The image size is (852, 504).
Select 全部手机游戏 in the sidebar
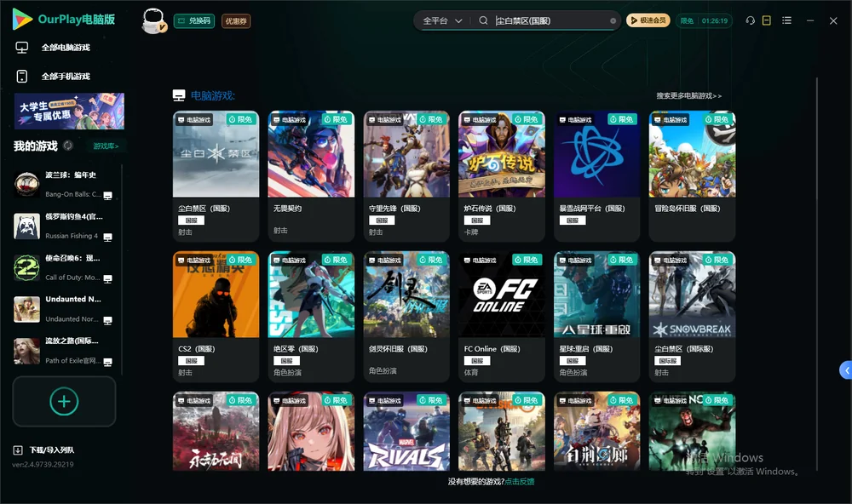pos(66,77)
